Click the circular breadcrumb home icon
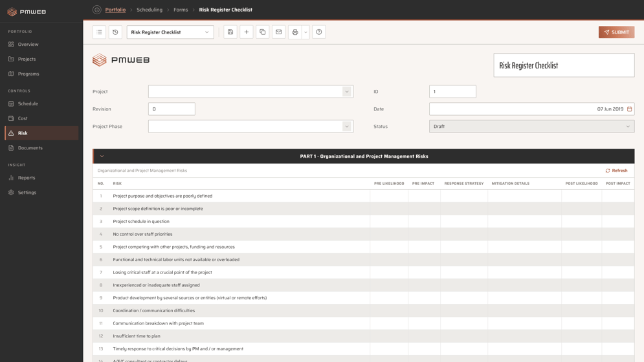644x362 pixels. pos(97,10)
